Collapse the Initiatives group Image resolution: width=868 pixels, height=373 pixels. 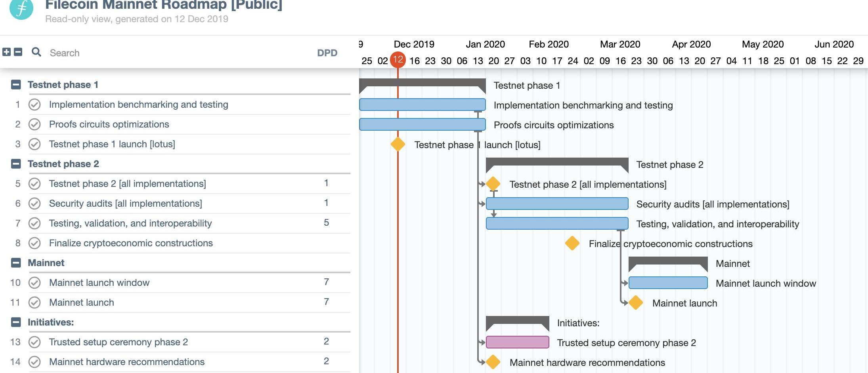point(16,322)
